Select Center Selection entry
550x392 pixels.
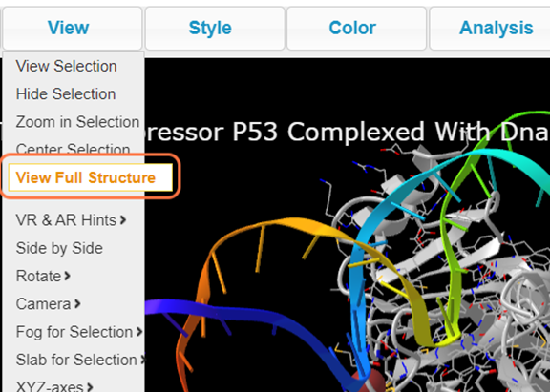[x=73, y=149]
